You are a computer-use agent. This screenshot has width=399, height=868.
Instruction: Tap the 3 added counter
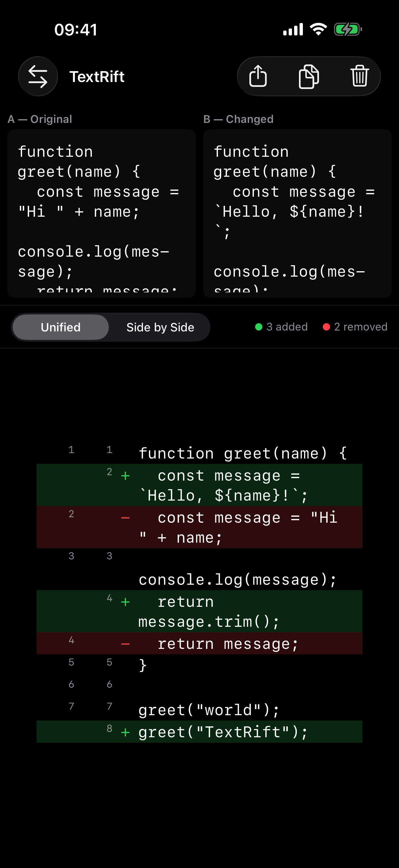click(x=281, y=327)
